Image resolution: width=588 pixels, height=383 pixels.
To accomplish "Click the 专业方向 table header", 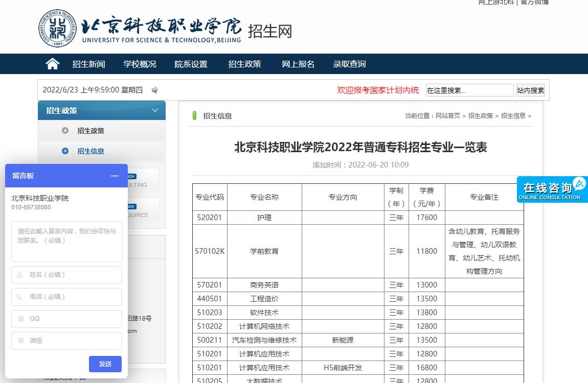I will tap(343, 197).
